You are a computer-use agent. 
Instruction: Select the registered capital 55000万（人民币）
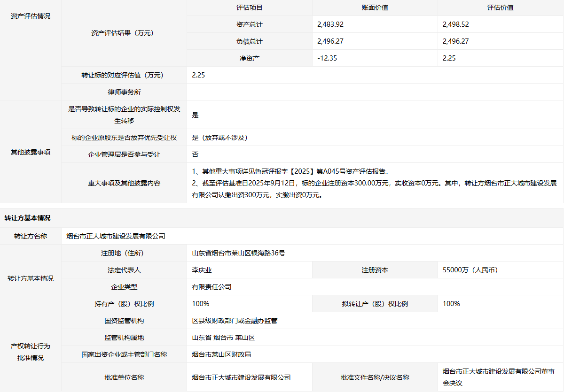pos(470,270)
